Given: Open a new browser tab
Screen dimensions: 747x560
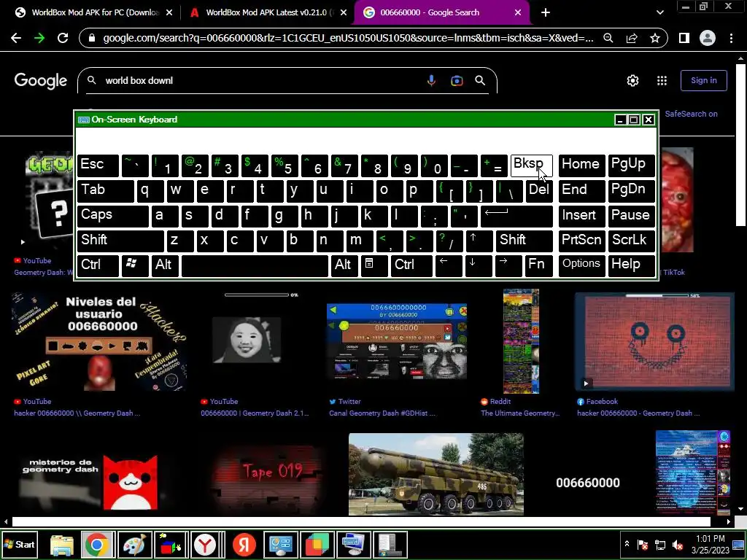Looking at the screenshot, I should click(x=546, y=12).
